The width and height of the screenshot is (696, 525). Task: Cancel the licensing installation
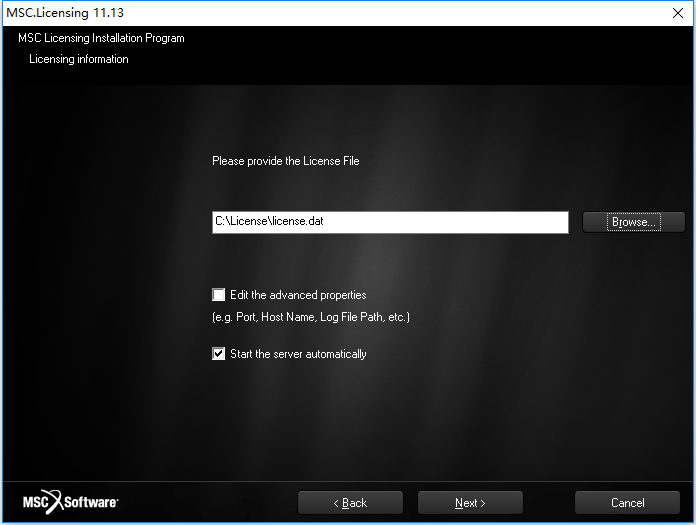pos(627,502)
